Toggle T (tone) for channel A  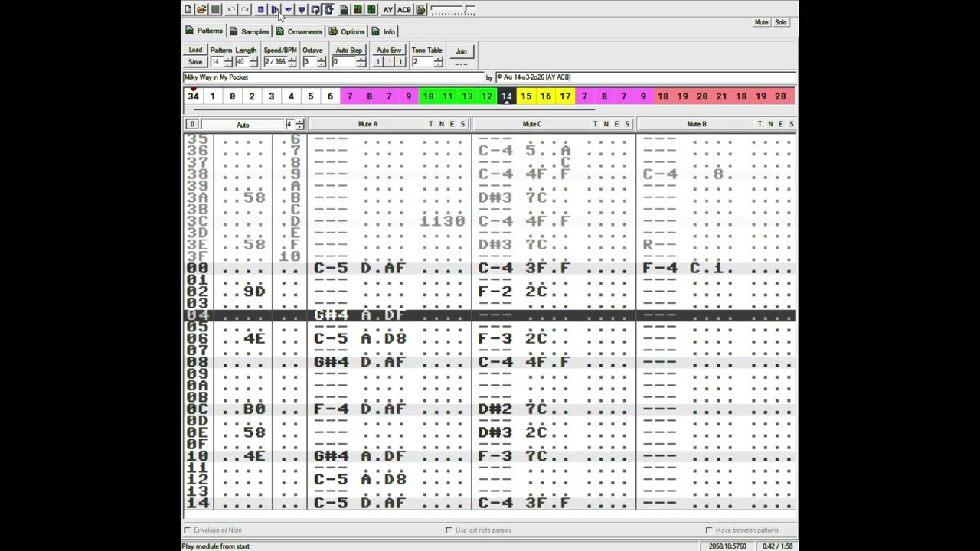[x=431, y=124]
